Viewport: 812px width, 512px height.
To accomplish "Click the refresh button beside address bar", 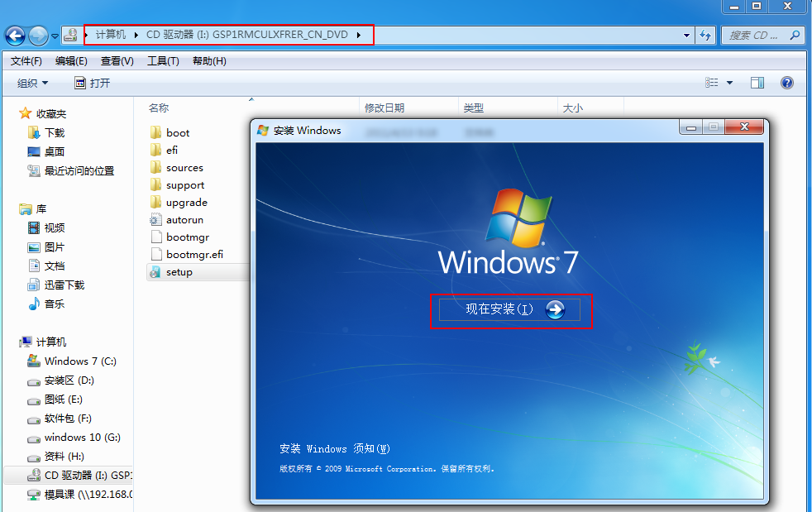I will [705, 36].
